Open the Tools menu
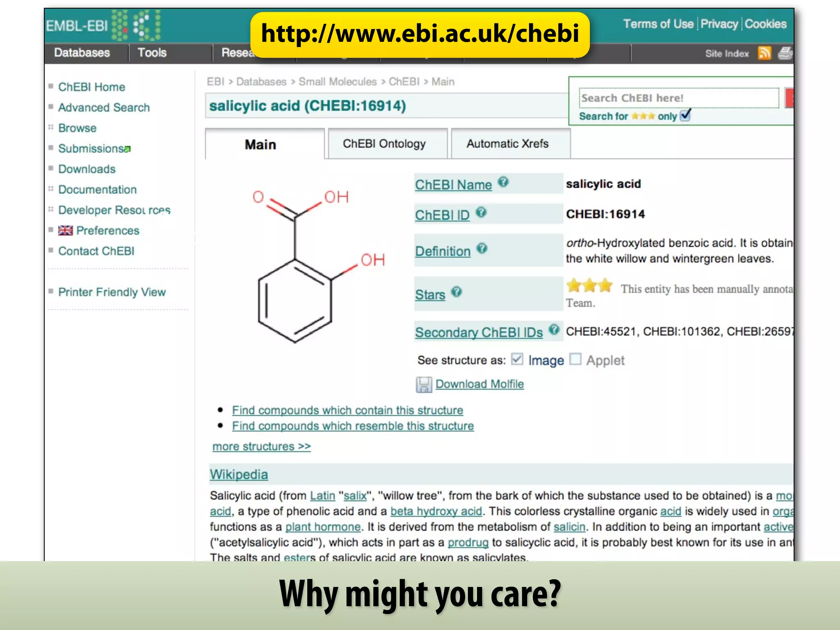Screen dimensions: 840x630 tap(152, 53)
